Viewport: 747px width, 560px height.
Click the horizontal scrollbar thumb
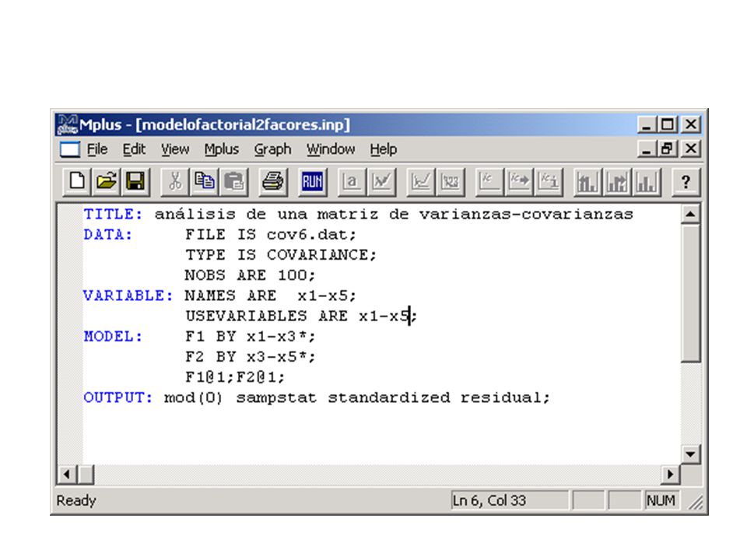pos(86,474)
